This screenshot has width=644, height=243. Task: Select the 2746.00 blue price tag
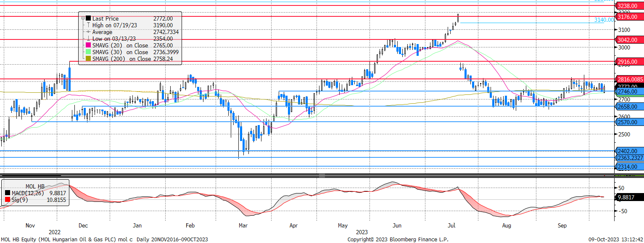[x=629, y=91]
